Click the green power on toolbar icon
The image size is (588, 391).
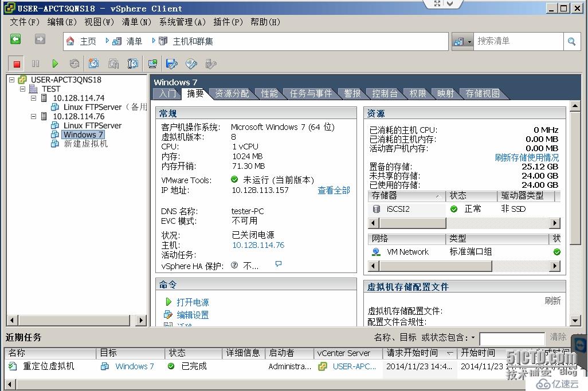tap(55, 64)
